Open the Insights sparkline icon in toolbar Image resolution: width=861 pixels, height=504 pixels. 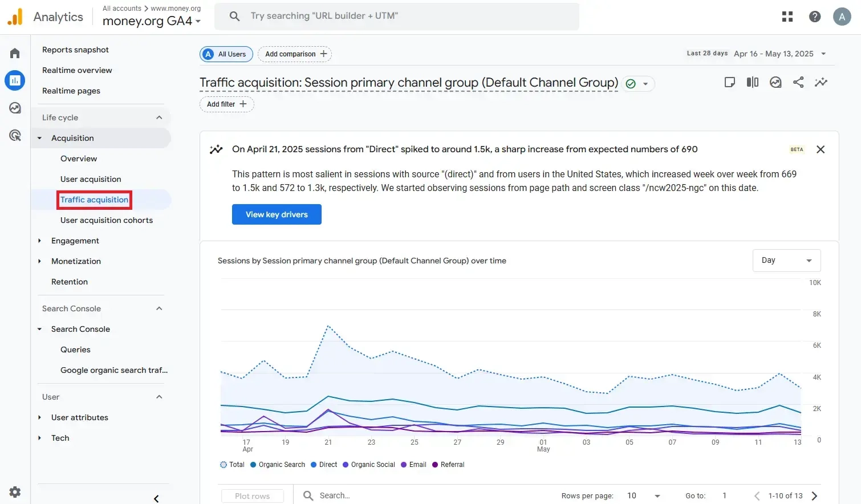821,82
